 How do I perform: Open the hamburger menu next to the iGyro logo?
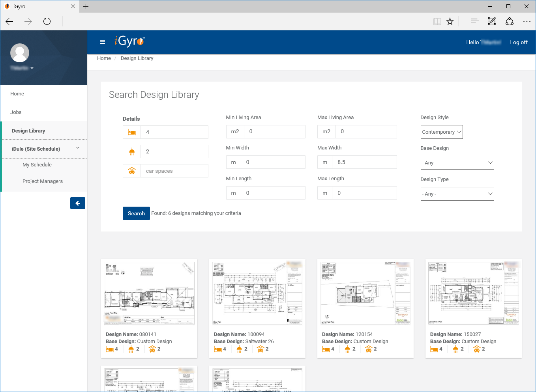(103, 42)
